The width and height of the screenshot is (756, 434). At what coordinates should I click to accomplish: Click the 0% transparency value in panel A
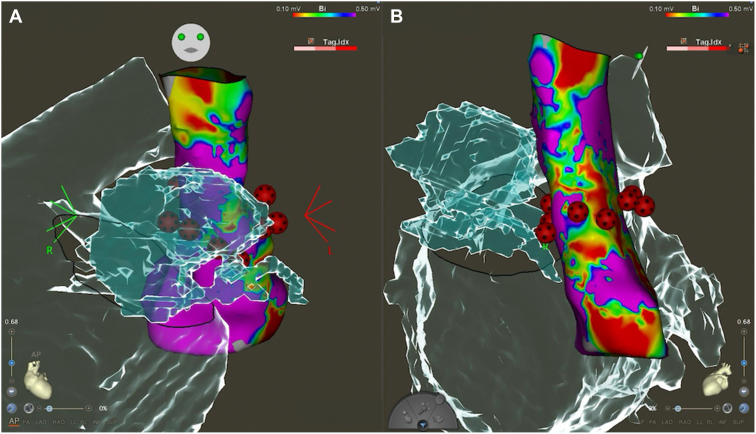(x=103, y=408)
